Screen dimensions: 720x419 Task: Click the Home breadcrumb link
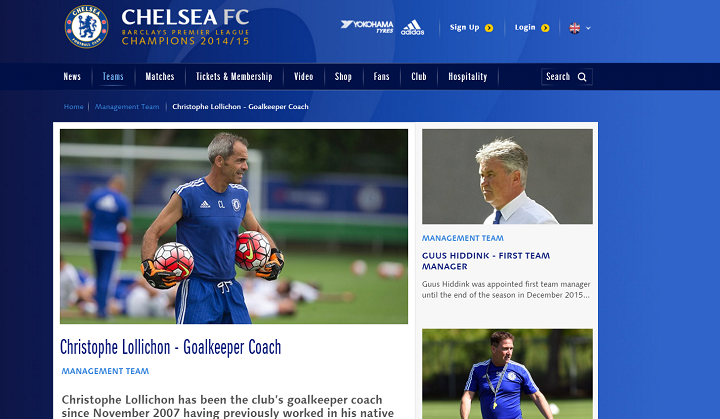[73, 107]
